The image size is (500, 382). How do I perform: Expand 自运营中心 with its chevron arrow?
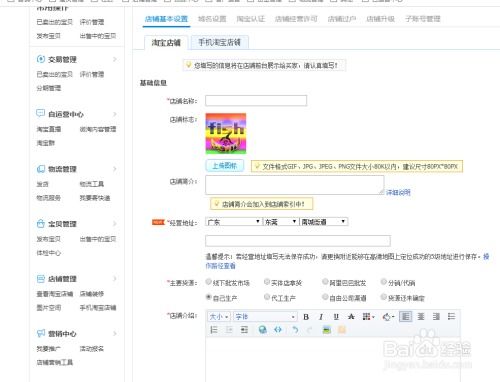point(115,114)
